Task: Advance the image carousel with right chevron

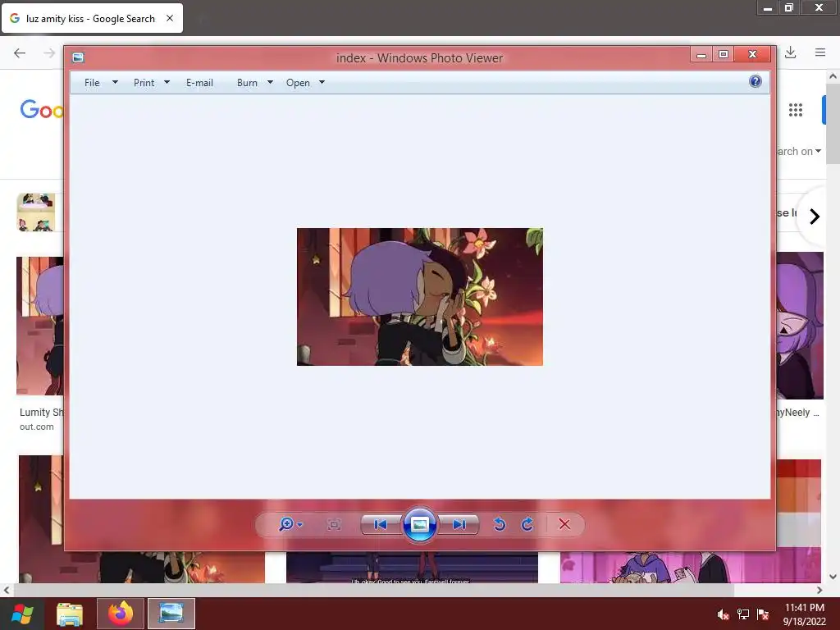Action: click(x=815, y=216)
